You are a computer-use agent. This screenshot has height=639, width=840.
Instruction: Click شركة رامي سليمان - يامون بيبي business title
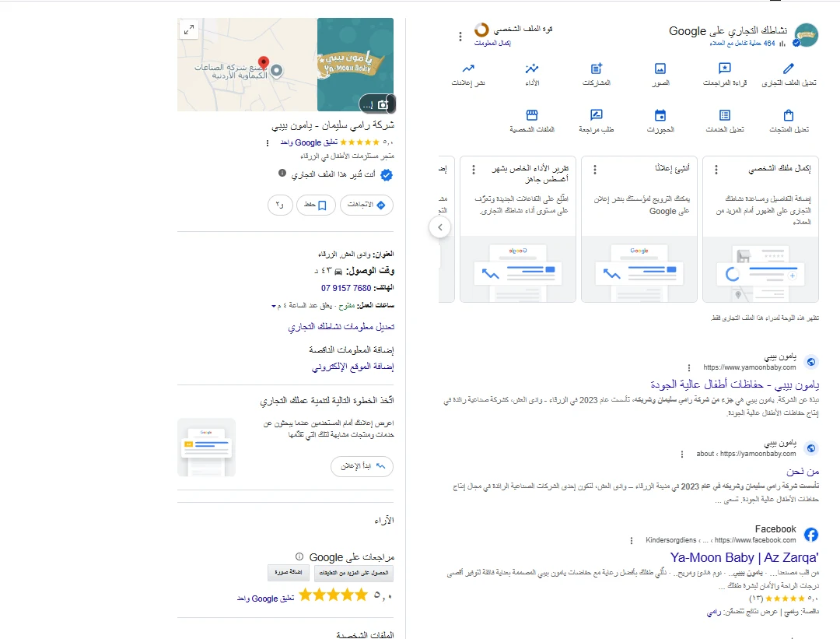[x=333, y=125]
